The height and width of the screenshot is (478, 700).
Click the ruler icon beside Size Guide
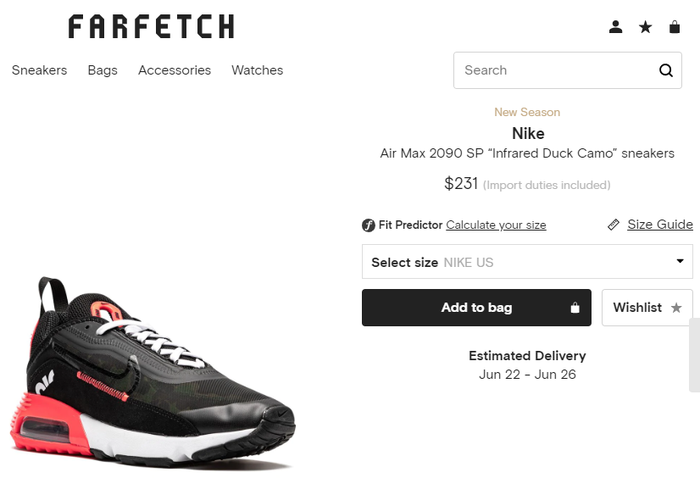(614, 225)
